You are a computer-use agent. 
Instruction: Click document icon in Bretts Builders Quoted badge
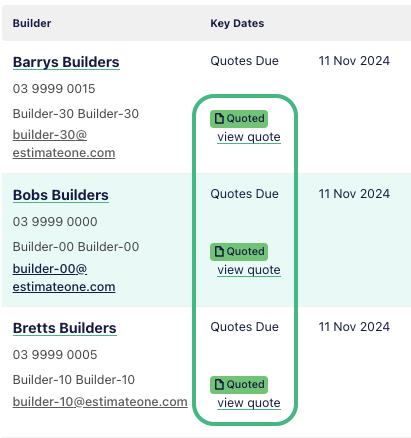coord(219,385)
